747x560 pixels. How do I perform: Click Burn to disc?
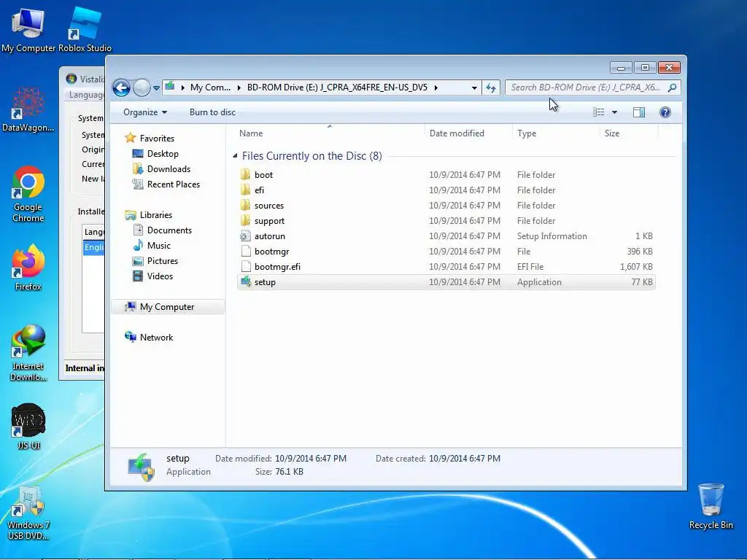pyautogui.click(x=212, y=112)
